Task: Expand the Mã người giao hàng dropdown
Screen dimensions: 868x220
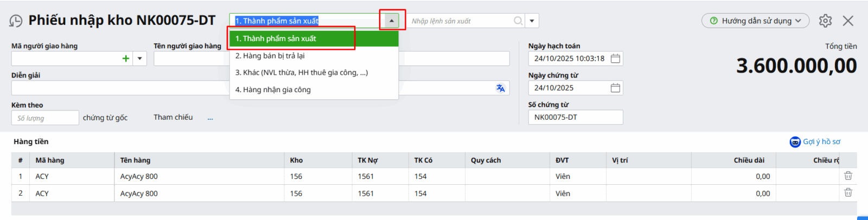Action: pos(140,59)
